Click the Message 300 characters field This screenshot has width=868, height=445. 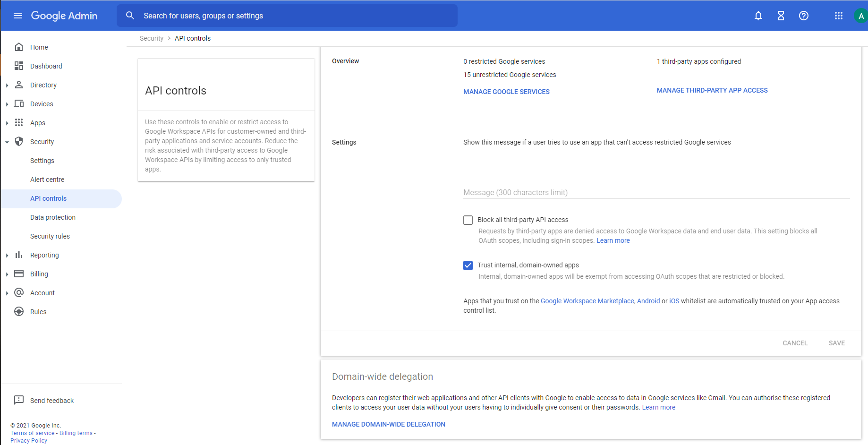(656, 192)
